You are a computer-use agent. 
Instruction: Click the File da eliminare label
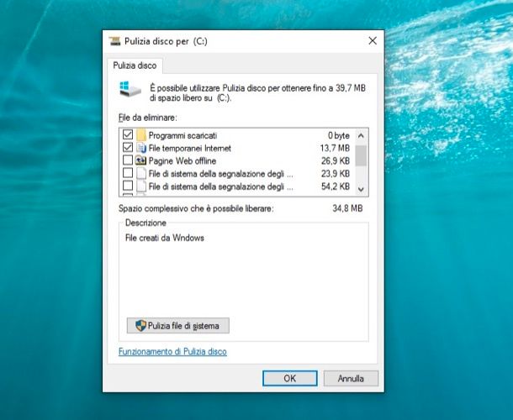[x=147, y=118]
